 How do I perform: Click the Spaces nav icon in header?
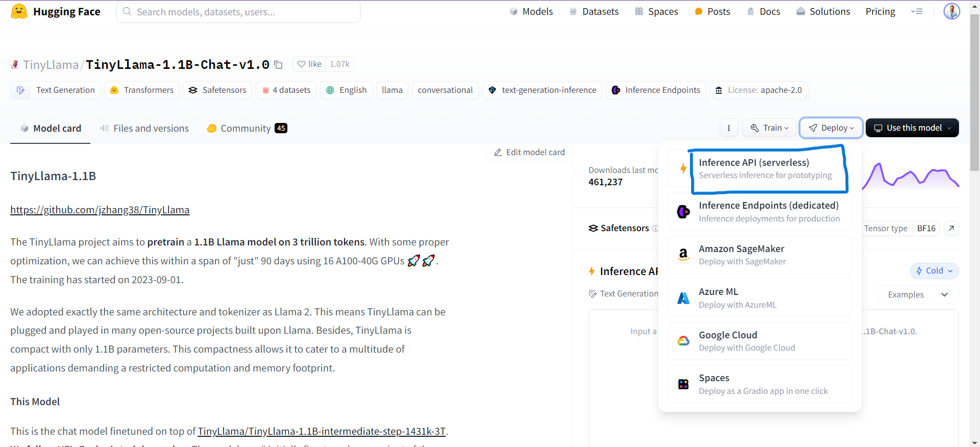click(x=639, y=11)
